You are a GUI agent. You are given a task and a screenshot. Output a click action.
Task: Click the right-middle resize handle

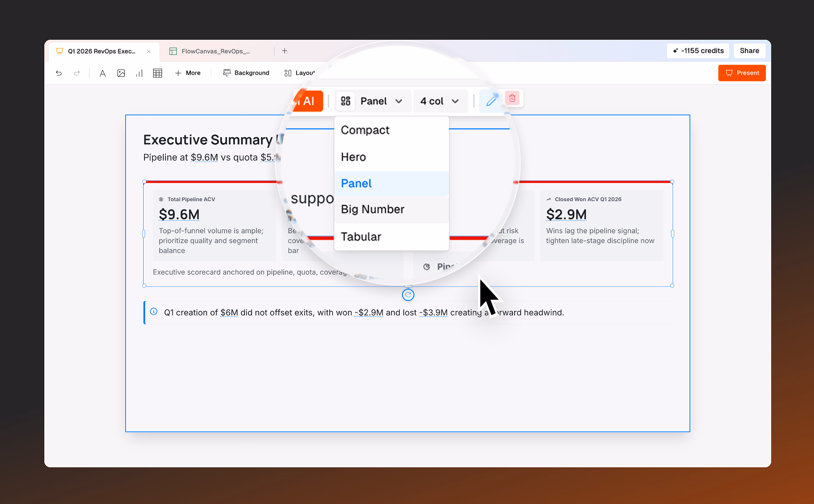pyautogui.click(x=672, y=234)
